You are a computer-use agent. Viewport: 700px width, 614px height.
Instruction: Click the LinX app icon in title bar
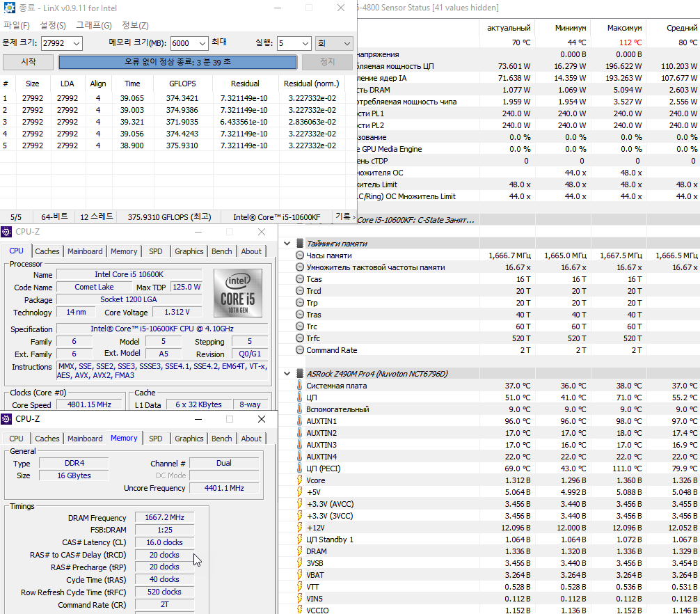point(9,8)
